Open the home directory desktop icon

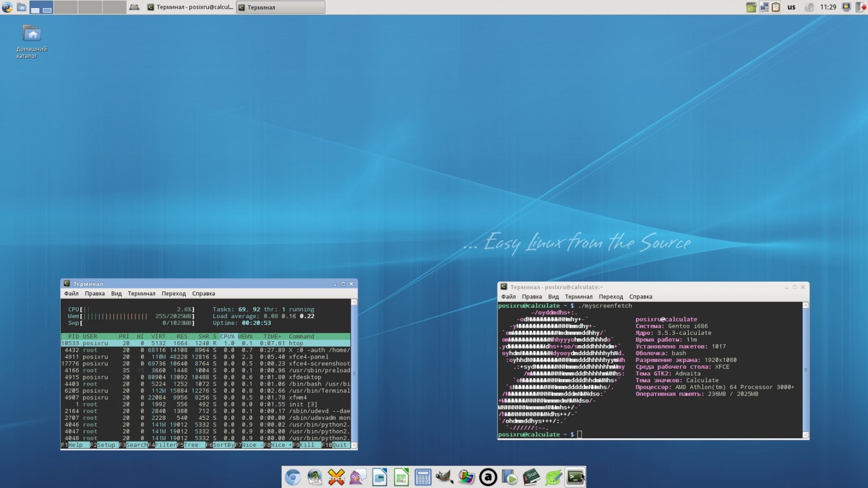click(x=32, y=40)
